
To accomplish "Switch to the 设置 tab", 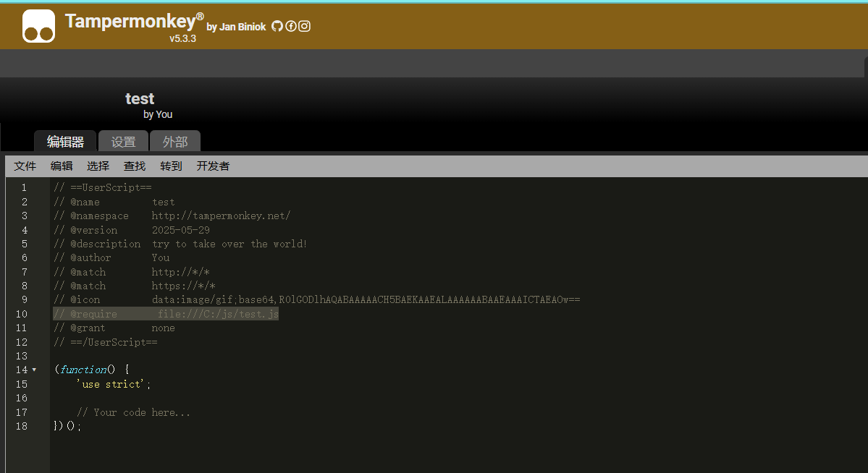I will coord(124,142).
